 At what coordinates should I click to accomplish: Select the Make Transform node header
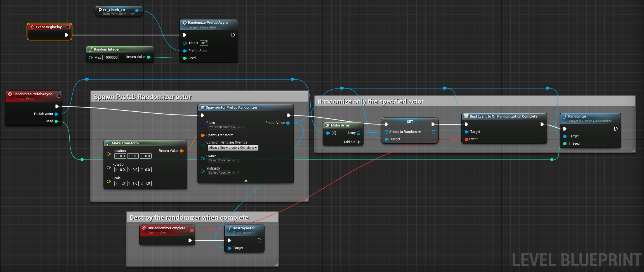click(145, 143)
